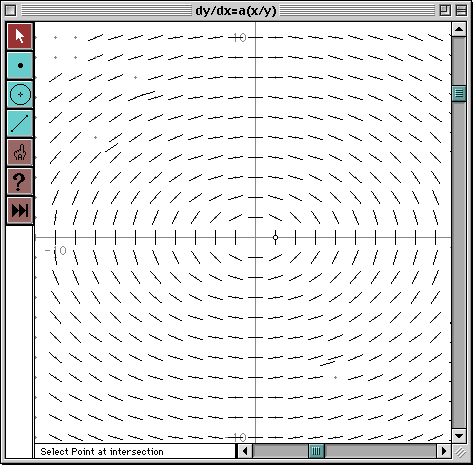The height and width of the screenshot is (465, 473).
Task: Click the window close box in title bar
Action: coord(11,10)
